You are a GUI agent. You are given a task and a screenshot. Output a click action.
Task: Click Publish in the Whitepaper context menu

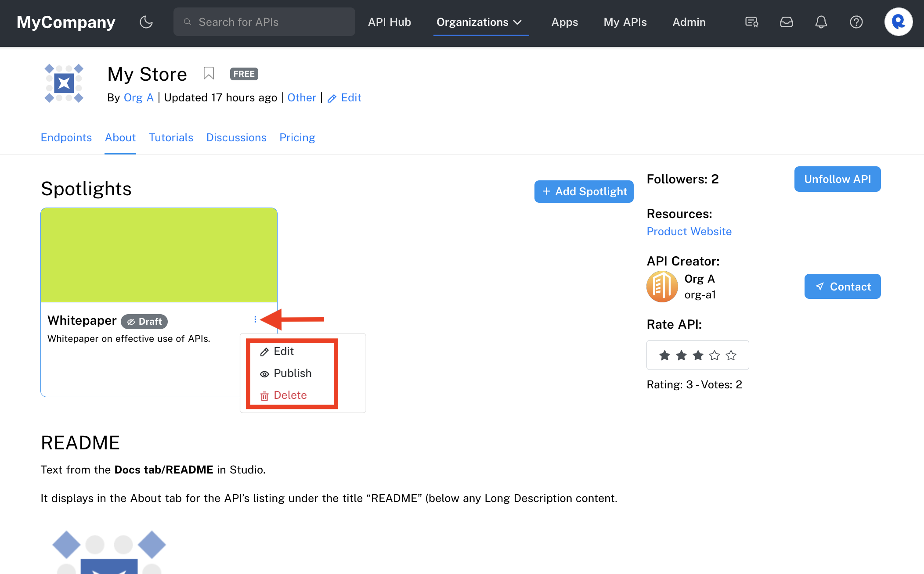tap(292, 373)
